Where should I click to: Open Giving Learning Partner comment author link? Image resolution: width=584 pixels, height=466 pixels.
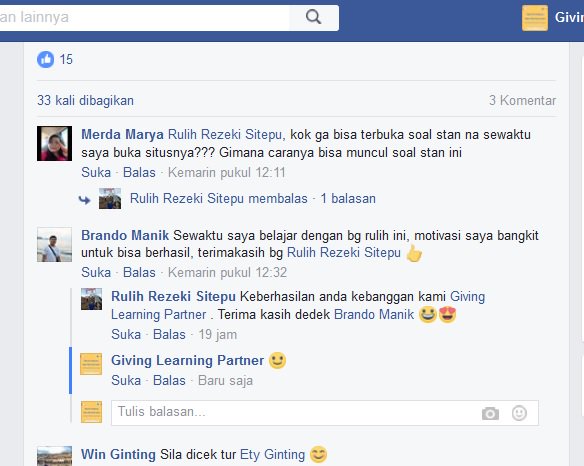(187, 361)
